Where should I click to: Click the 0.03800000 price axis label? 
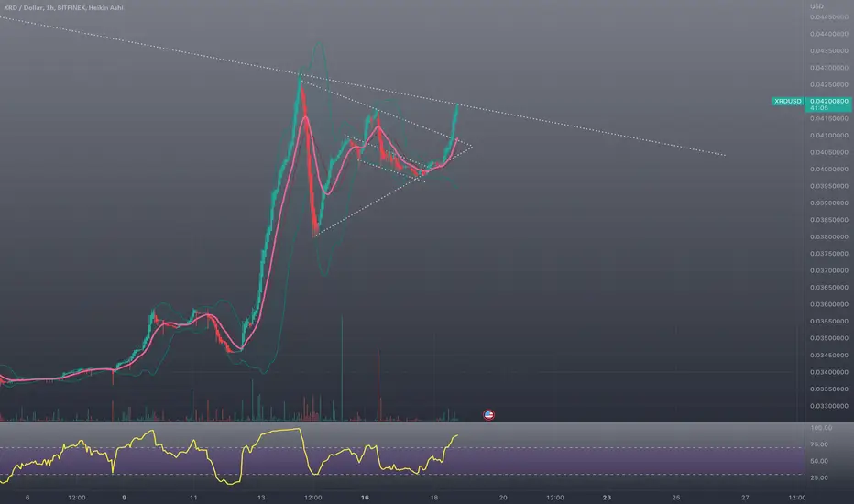(x=828, y=237)
